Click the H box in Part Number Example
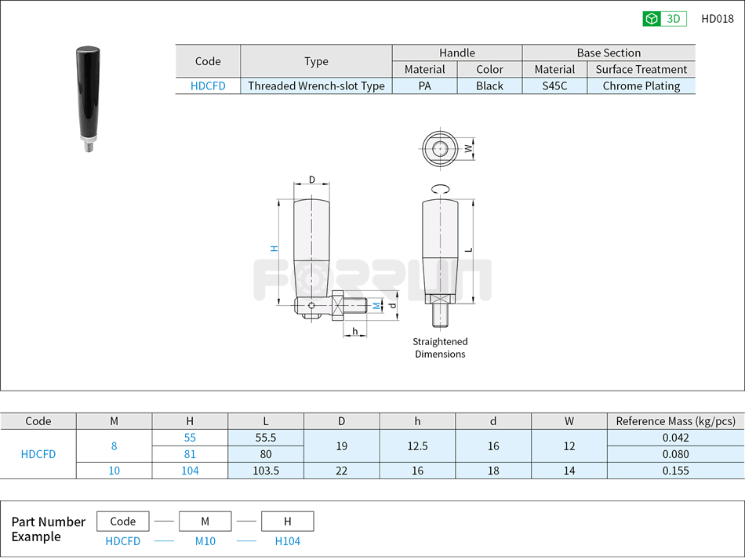745x560 pixels. (x=288, y=521)
